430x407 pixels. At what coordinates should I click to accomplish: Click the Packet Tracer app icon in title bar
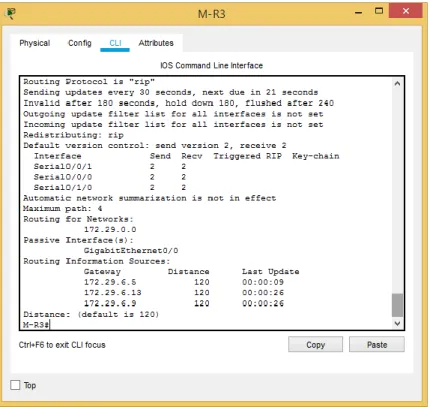(11, 14)
